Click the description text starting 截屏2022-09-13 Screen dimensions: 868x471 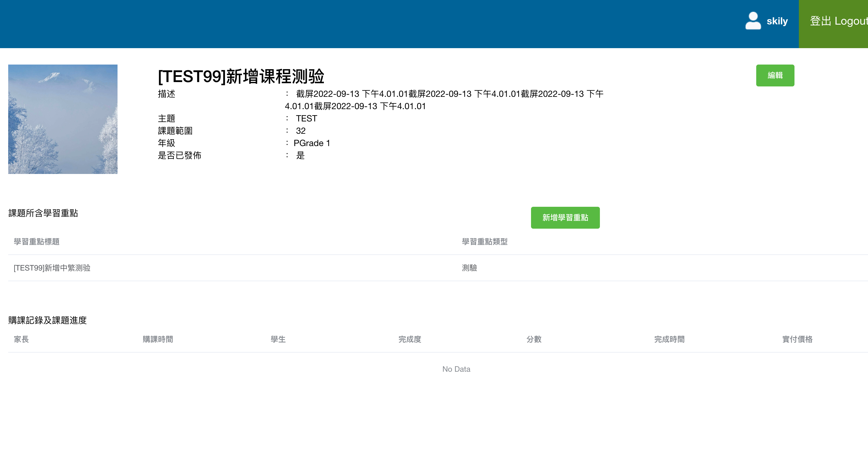[444, 100]
